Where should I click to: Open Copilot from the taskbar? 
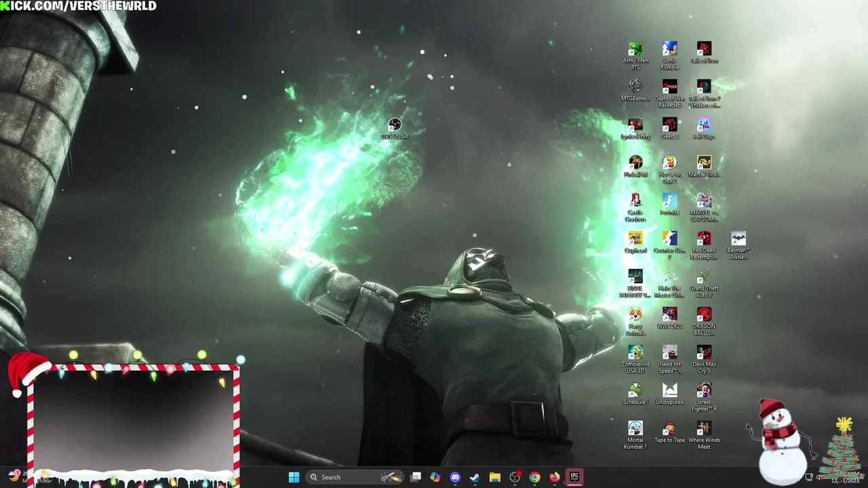coord(435,477)
